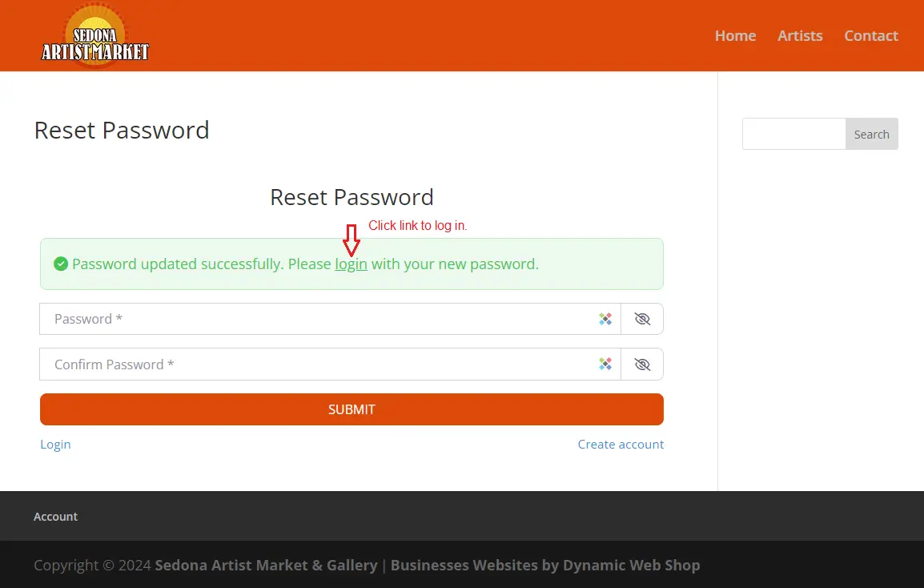Open the Contact menu item

870,36
